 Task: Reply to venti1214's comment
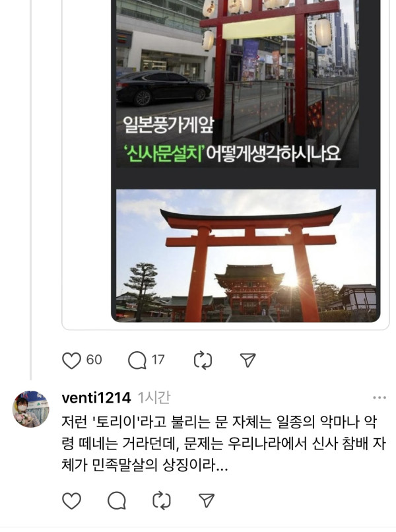(x=117, y=500)
